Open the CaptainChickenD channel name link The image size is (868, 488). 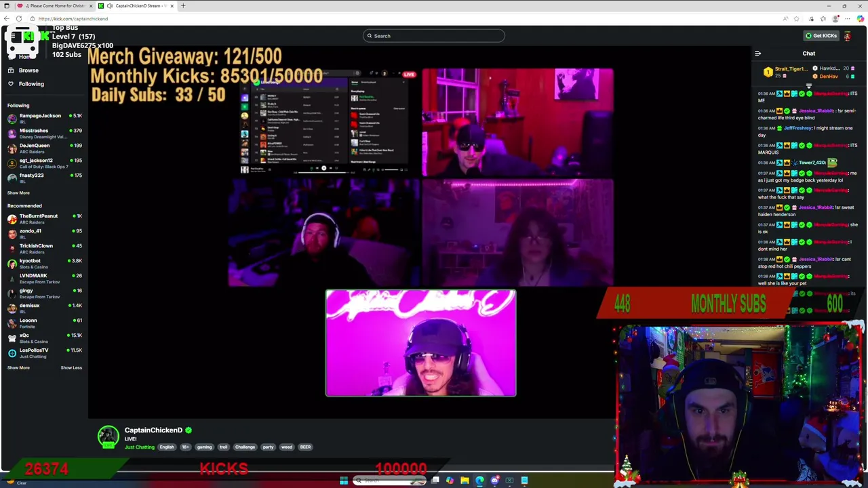coord(153,430)
